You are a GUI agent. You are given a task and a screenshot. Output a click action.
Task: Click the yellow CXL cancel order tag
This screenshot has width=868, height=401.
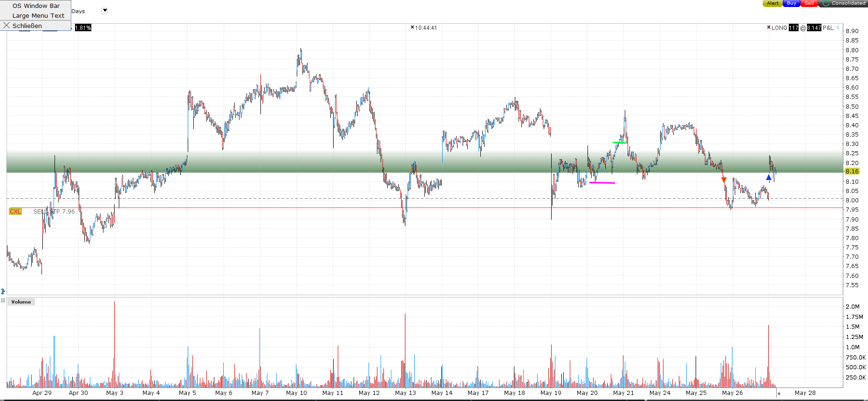pyautogui.click(x=15, y=212)
